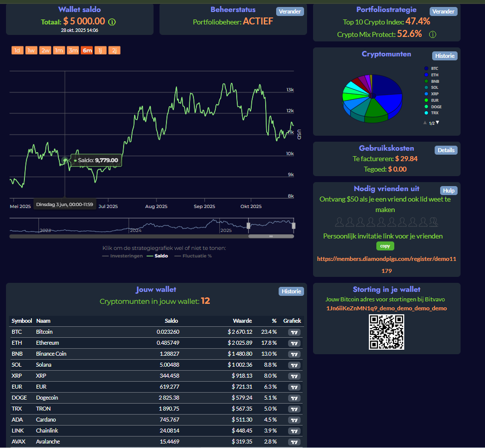Screen dimensions: 485x448
Task: Click the chart navigator range scrollbar handle
Action: [x=271, y=236]
